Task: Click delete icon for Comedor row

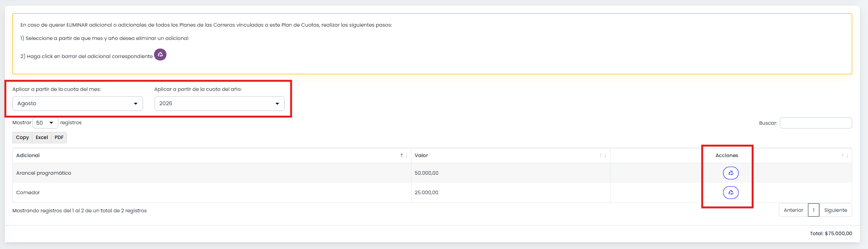Action: point(731,192)
